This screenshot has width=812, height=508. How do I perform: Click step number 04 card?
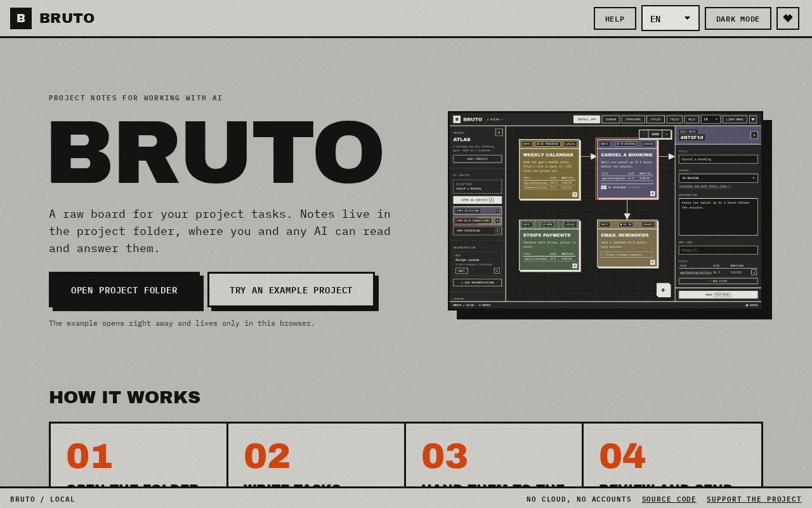point(672,455)
